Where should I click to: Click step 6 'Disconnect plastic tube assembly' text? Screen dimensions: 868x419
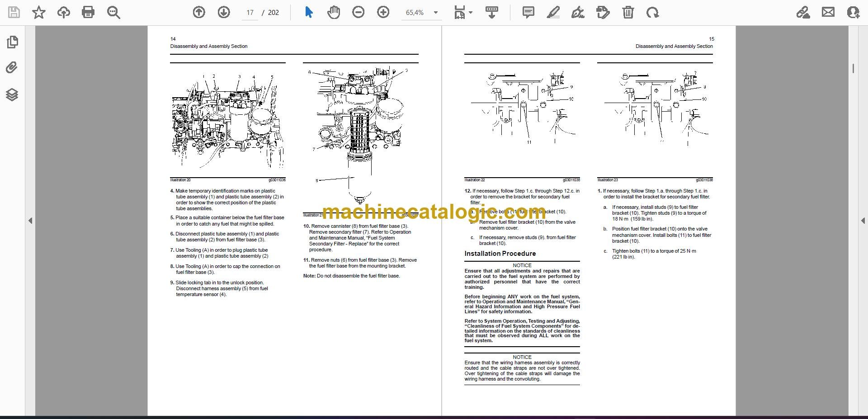[x=225, y=237]
